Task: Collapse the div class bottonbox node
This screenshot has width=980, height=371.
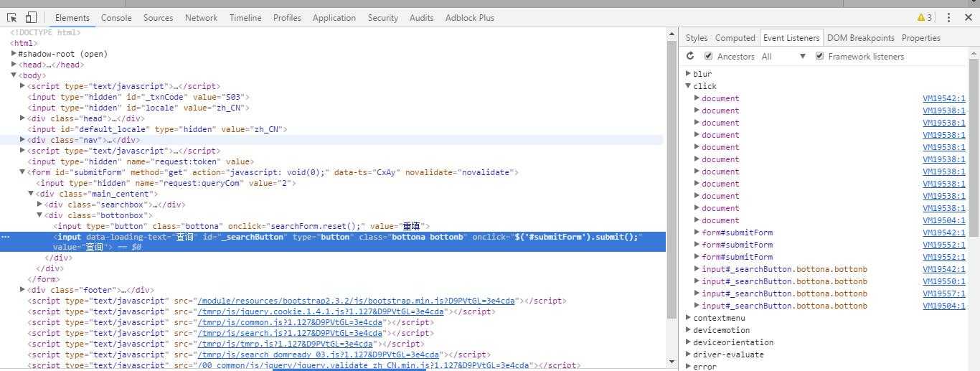Action: [x=39, y=215]
